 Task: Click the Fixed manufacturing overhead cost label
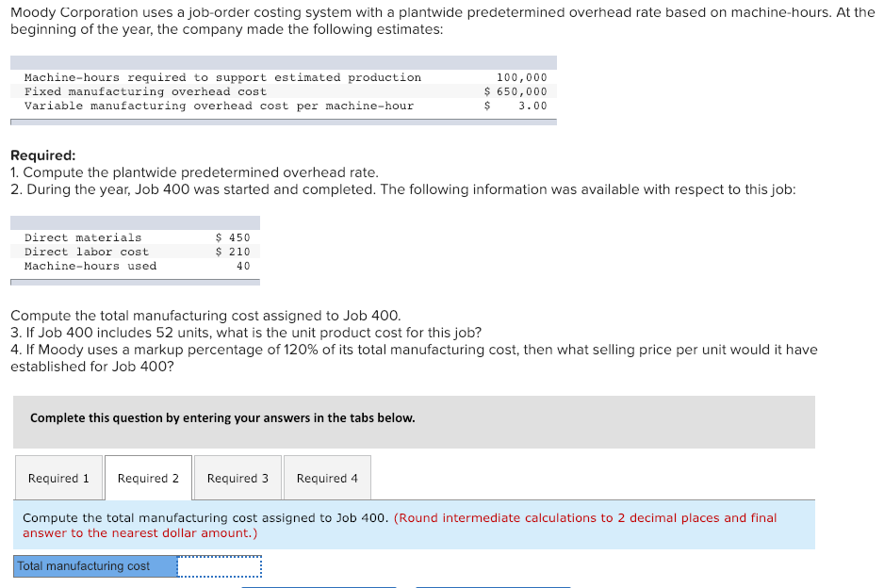click(145, 91)
